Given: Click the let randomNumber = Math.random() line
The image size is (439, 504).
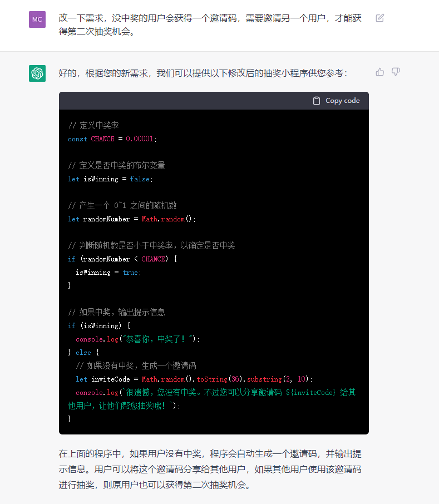Looking at the screenshot, I should pyautogui.click(x=132, y=219).
